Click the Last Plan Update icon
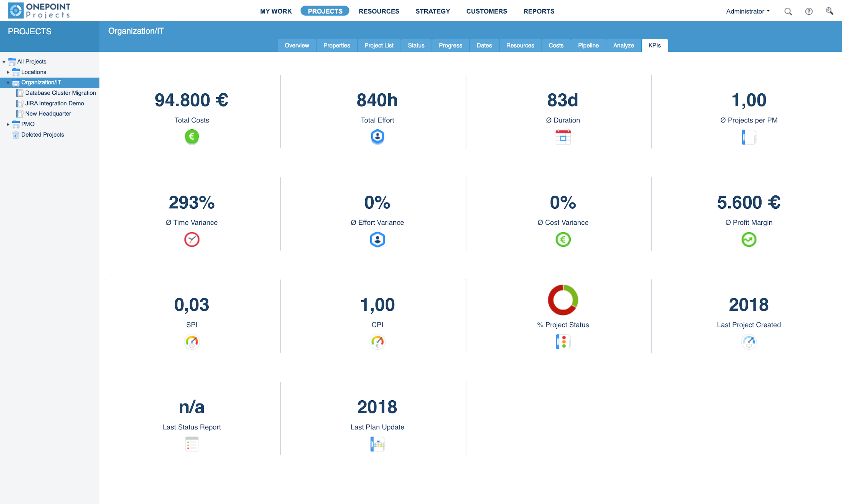842x504 pixels. [377, 444]
